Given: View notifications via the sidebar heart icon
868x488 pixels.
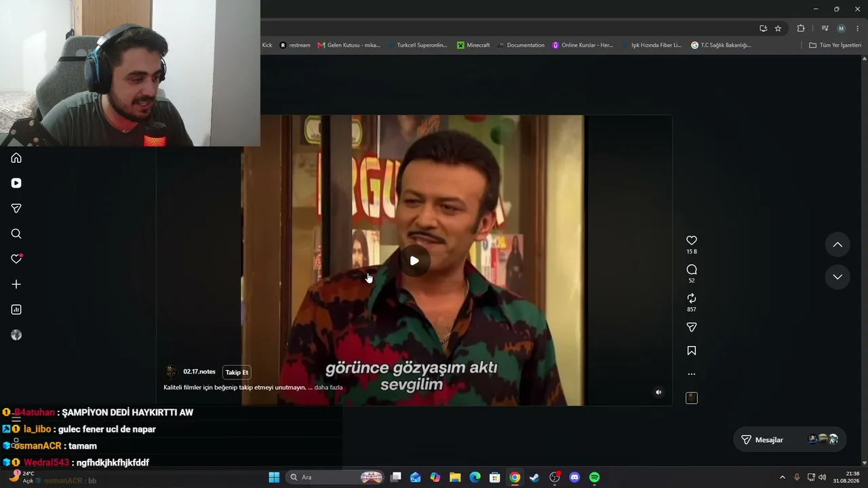Looking at the screenshot, I should tap(16, 259).
